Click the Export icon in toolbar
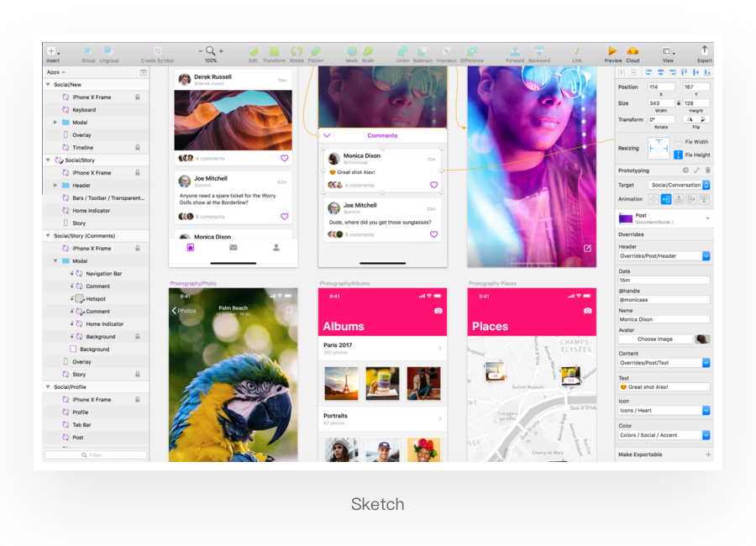This screenshot has height=546, width=756. click(704, 51)
